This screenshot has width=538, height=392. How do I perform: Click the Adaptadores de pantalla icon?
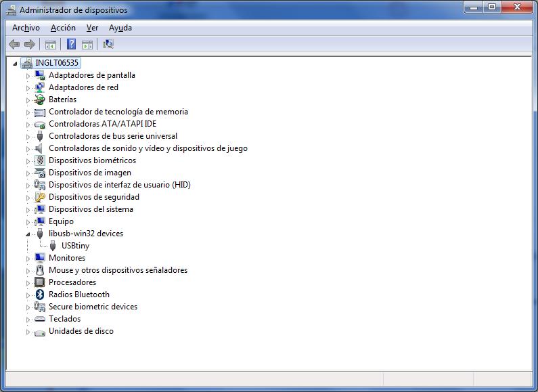pos(40,75)
